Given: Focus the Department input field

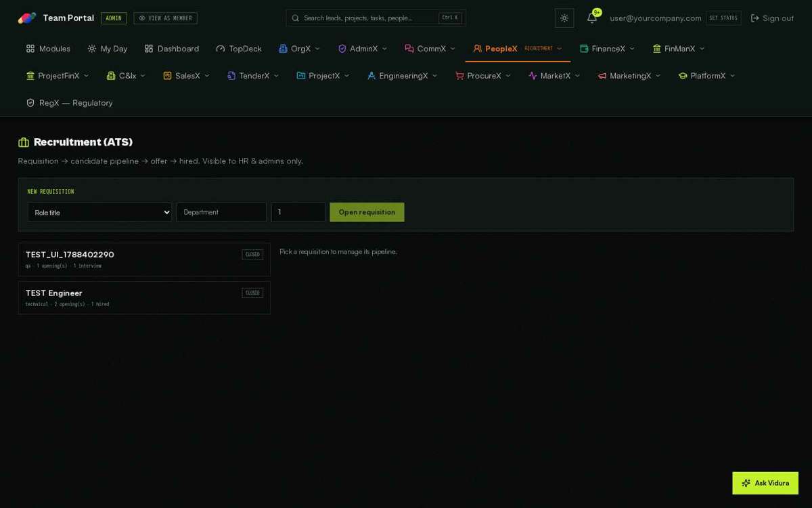Looking at the screenshot, I should (x=221, y=212).
